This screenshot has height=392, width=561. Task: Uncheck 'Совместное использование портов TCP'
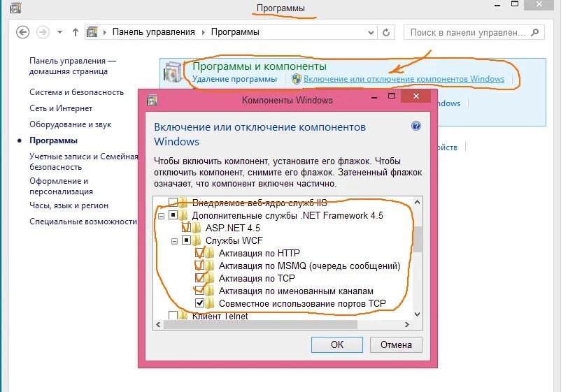199,303
